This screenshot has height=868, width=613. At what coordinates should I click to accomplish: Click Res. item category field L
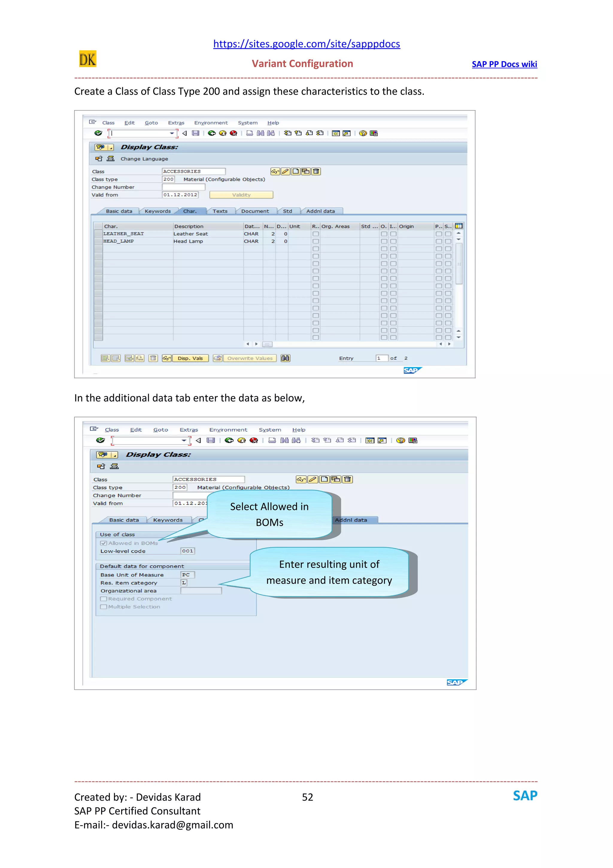184,583
